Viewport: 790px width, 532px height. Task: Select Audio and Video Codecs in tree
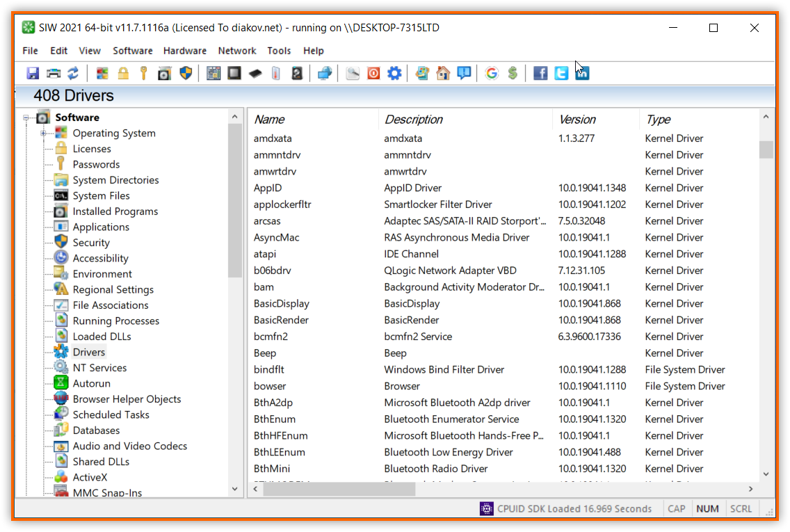[x=130, y=446]
